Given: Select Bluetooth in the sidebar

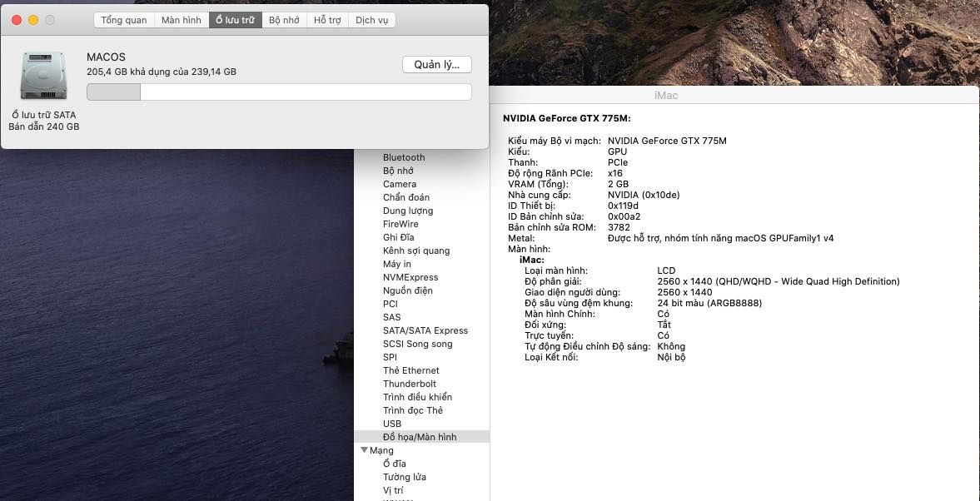Looking at the screenshot, I should pos(404,157).
